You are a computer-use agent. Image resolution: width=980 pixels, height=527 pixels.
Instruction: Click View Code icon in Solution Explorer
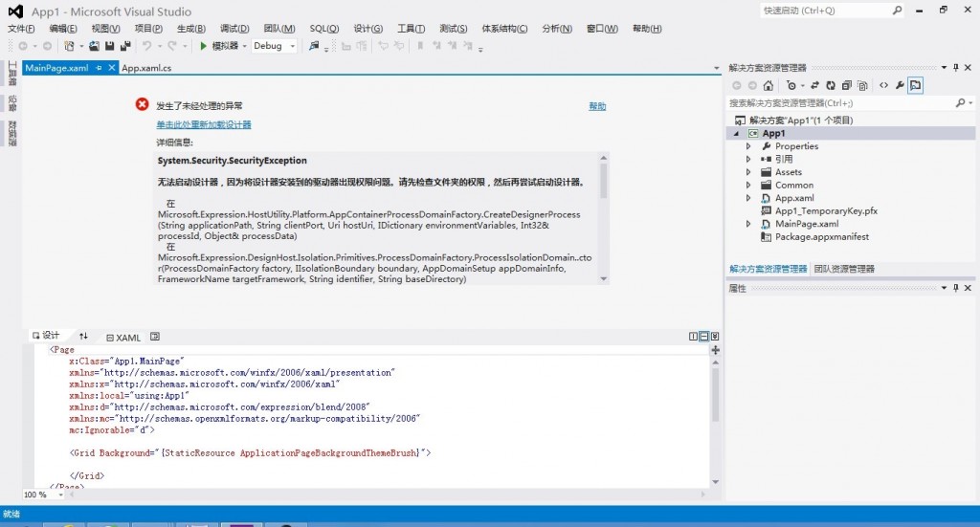tap(883, 85)
